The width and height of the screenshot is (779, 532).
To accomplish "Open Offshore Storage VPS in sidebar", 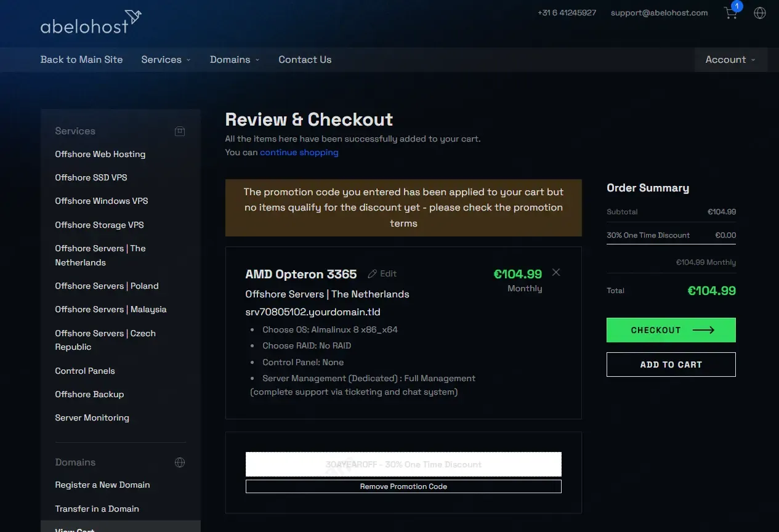I will [99, 225].
